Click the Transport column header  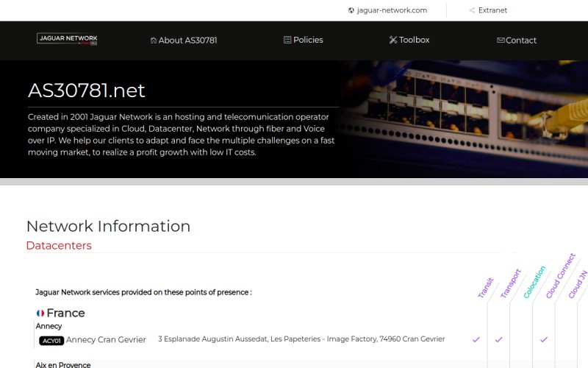(x=510, y=284)
